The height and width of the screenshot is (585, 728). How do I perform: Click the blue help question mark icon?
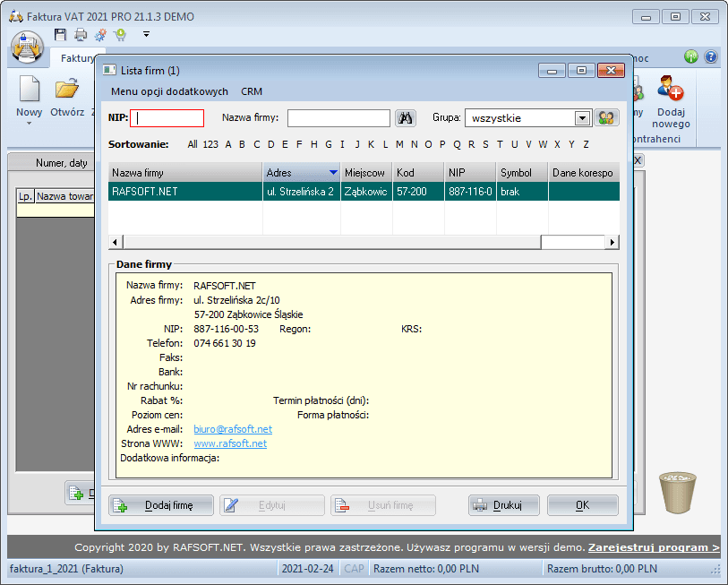coord(711,56)
